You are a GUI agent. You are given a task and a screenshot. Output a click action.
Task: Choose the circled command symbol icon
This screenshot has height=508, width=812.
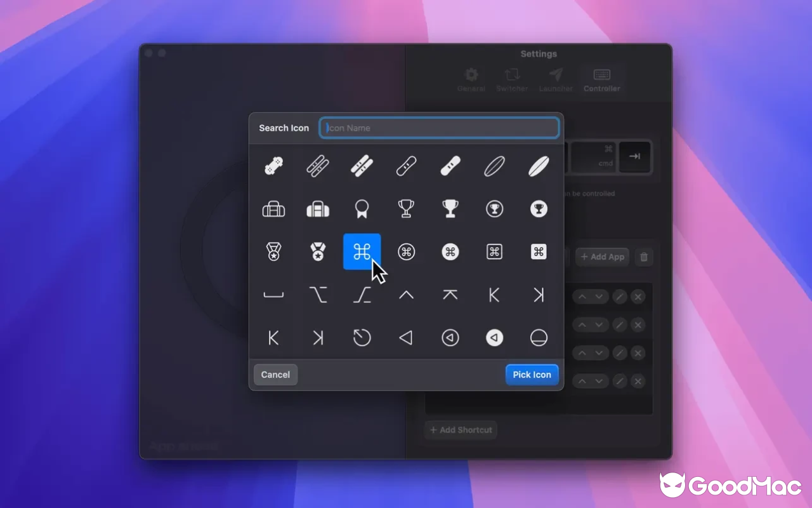point(406,251)
